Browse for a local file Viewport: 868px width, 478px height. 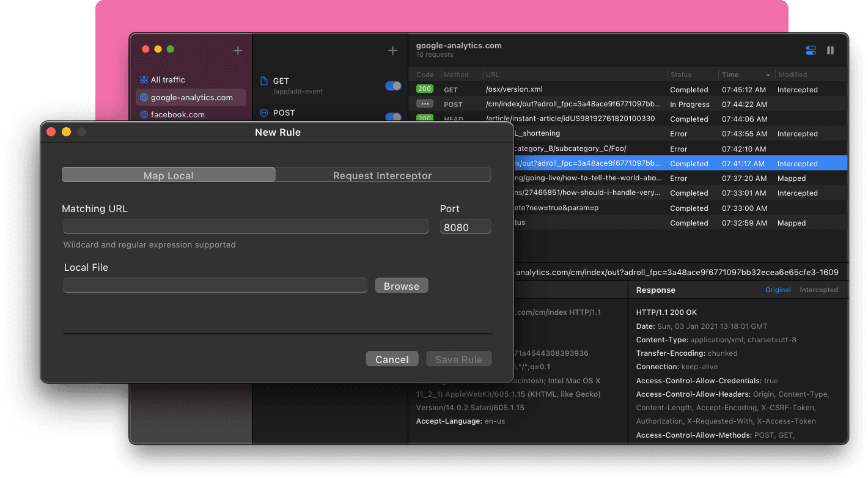(401, 285)
